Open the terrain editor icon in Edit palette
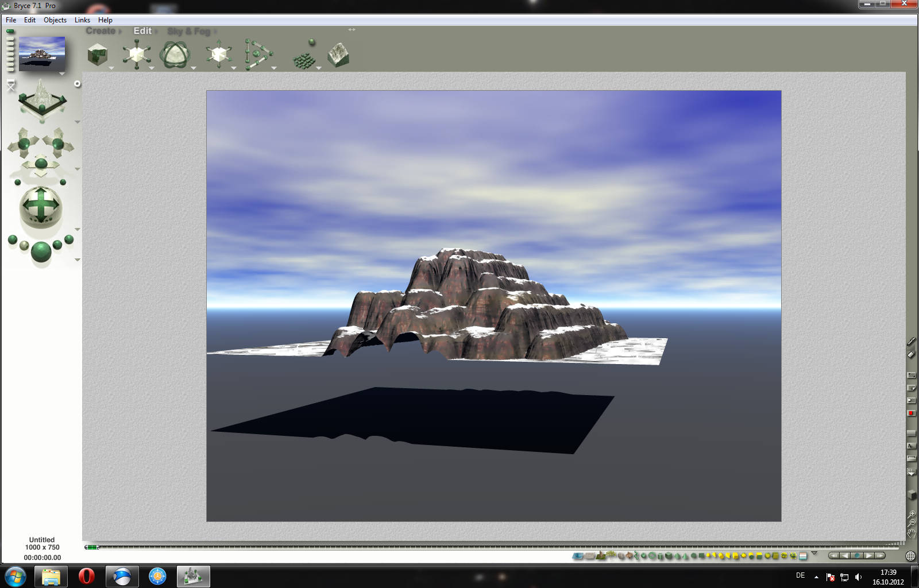The height and width of the screenshot is (588, 919). (338, 55)
